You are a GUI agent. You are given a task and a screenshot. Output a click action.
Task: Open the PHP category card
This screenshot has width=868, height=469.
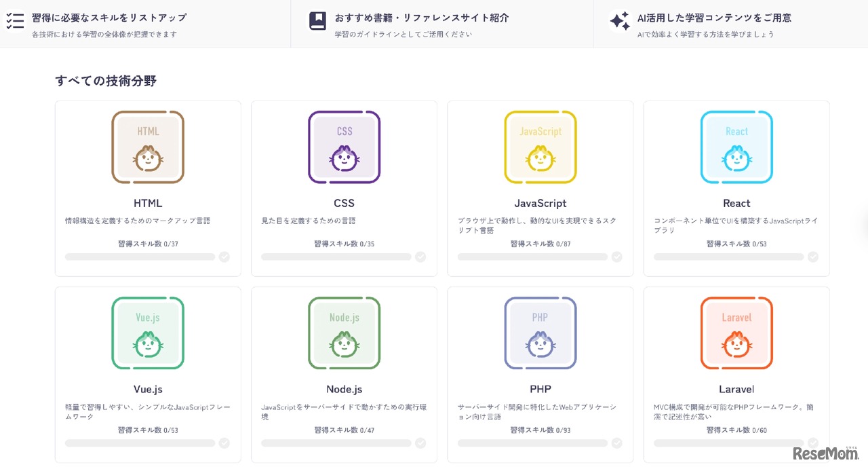pos(540,375)
